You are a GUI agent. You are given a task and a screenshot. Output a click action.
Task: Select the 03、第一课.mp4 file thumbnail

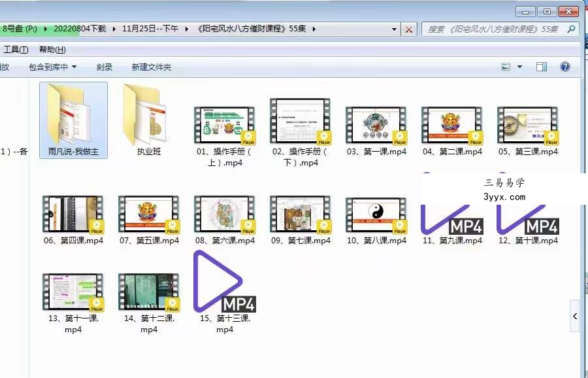coord(376,126)
